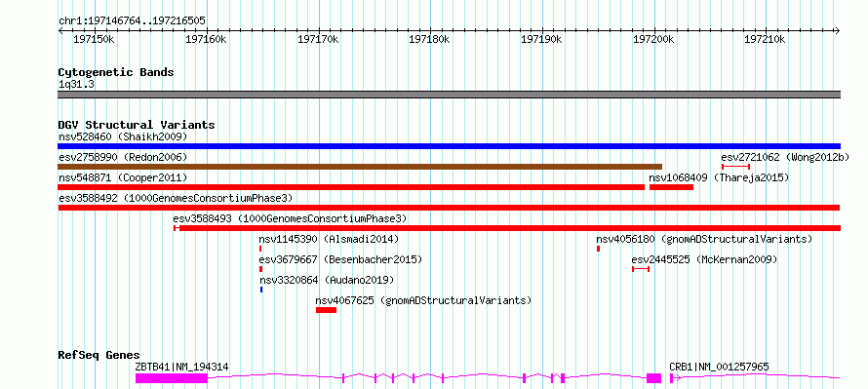Image resolution: width=868 pixels, height=389 pixels.
Task: Click the CRB1|NM_001257965 gene label
Action: point(719,367)
